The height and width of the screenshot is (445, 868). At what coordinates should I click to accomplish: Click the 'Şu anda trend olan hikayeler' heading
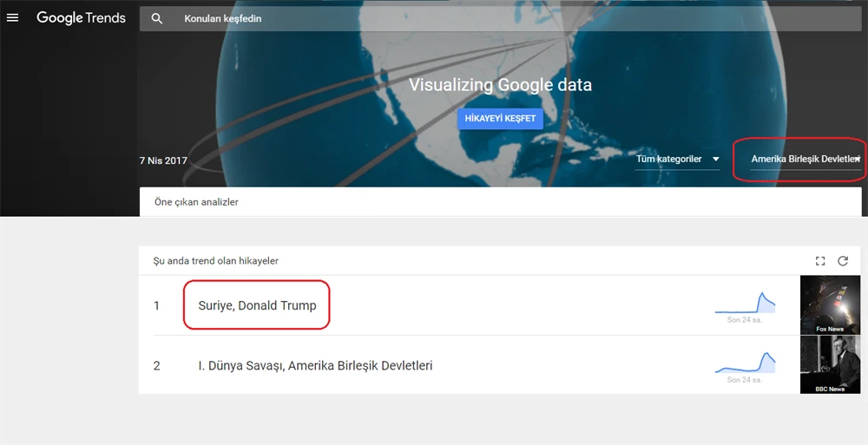pos(215,260)
